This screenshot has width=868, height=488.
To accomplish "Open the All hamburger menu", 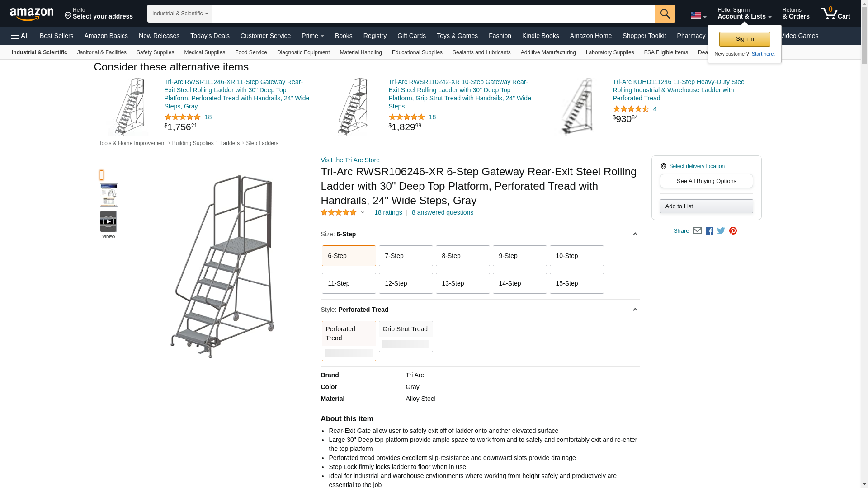I will (x=20, y=36).
